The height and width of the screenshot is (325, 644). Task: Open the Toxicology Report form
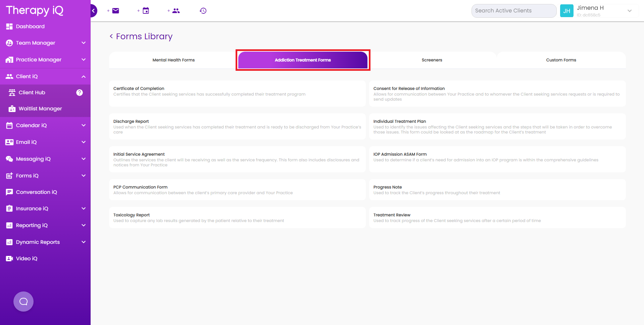pyautogui.click(x=237, y=217)
